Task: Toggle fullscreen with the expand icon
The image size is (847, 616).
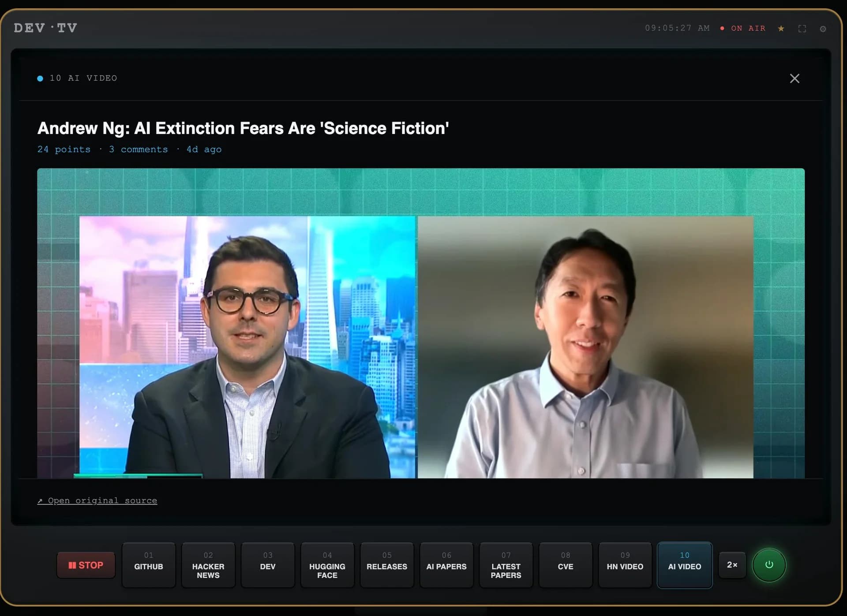Action: point(802,29)
